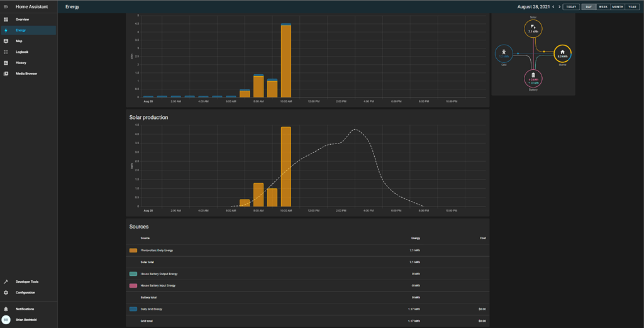Click the Map sidebar icon
The width and height of the screenshot is (644, 328).
6,41
